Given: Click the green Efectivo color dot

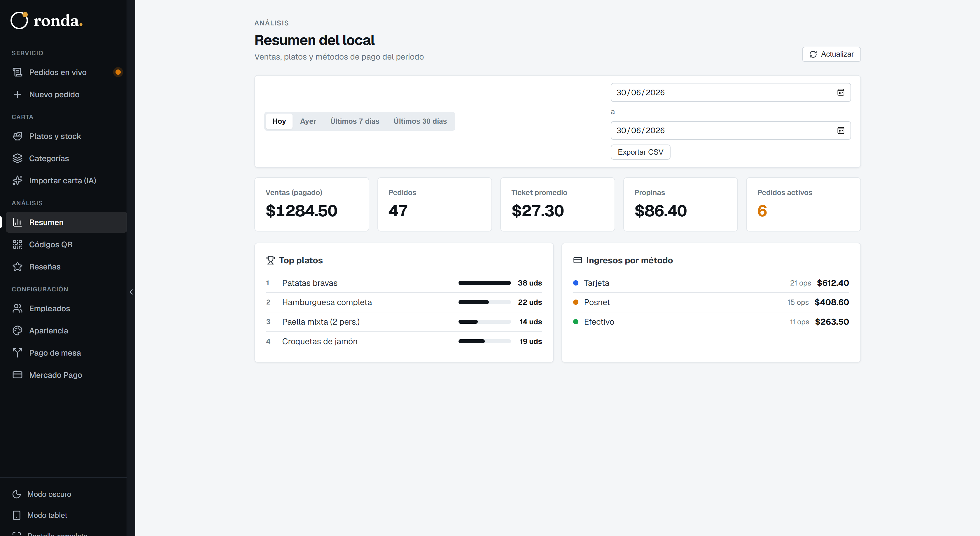Looking at the screenshot, I should coord(575,322).
